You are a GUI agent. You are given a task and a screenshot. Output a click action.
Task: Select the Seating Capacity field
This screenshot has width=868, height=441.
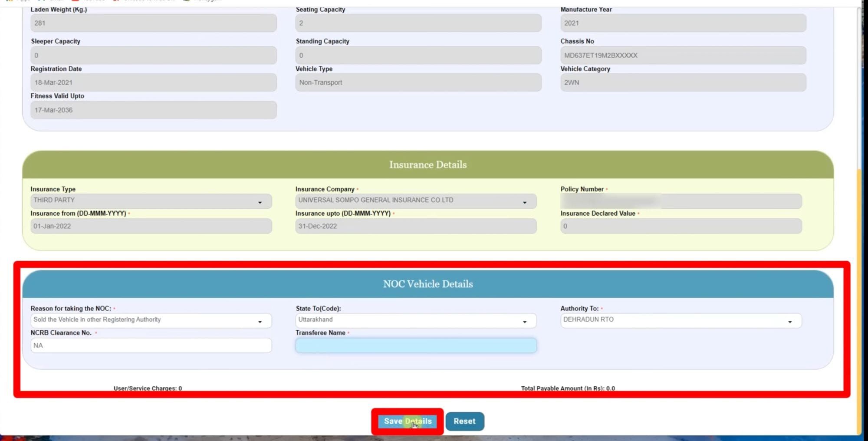tap(418, 23)
